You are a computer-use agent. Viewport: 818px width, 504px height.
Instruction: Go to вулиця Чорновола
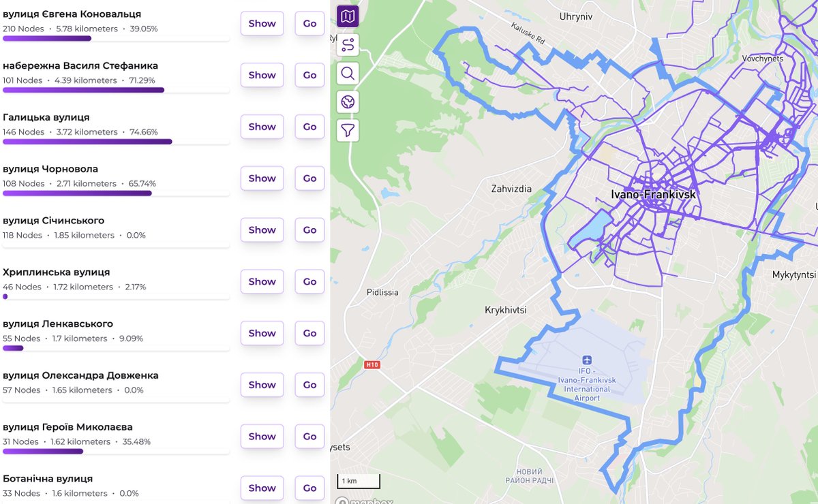pyautogui.click(x=309, y=178)
